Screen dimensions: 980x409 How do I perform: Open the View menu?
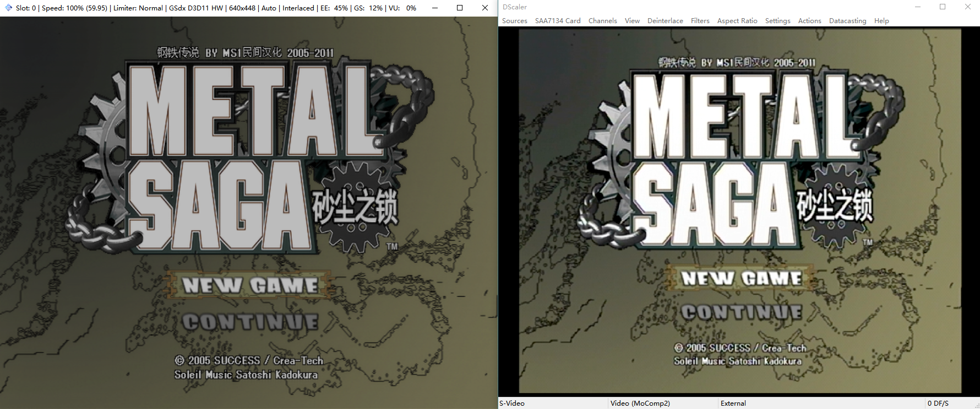(632, 21)
